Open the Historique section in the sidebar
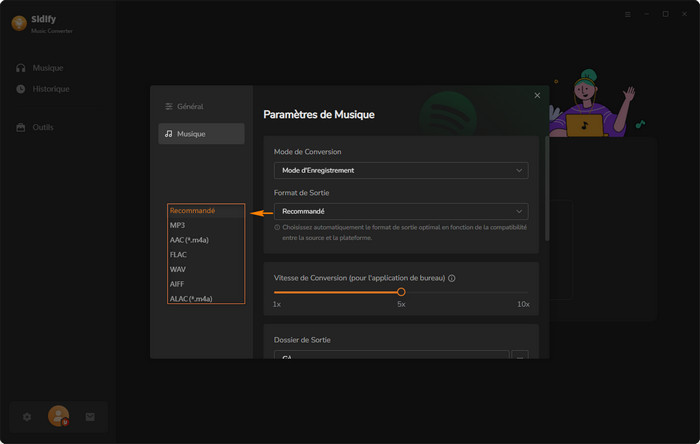The image size is (700, 444). click(x=50, y=89)
